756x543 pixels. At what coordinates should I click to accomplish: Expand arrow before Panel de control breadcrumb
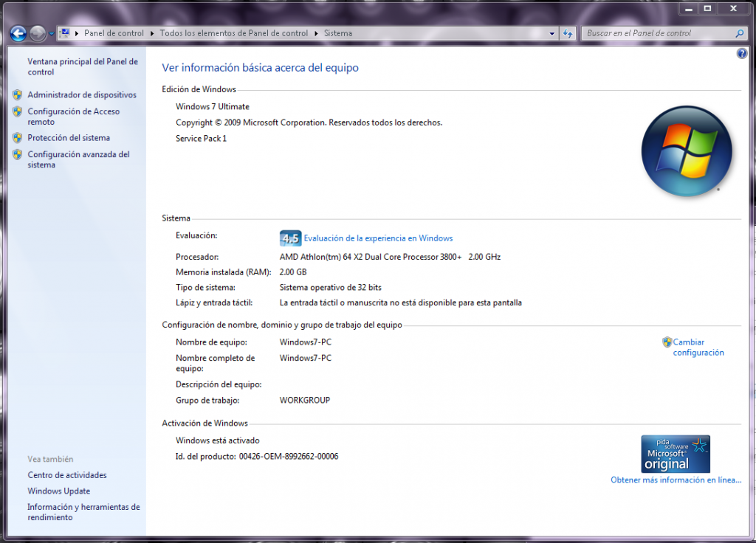[x=77, y=33]
